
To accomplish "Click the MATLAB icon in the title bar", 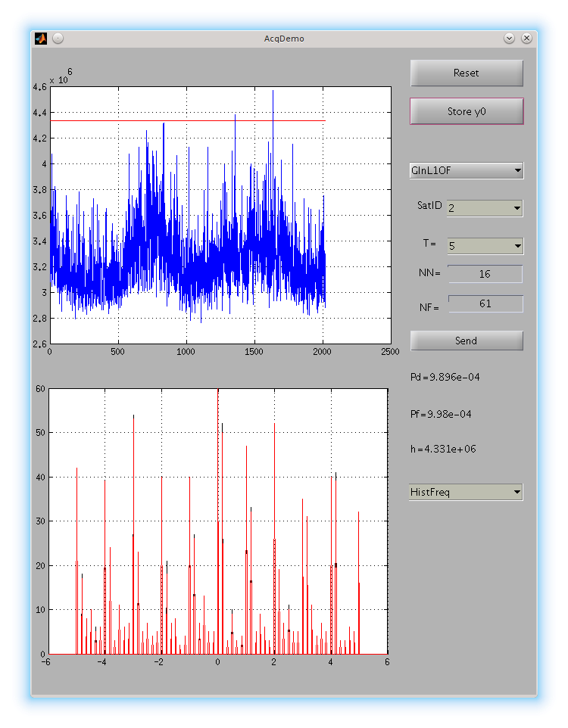I will [41, 39].
